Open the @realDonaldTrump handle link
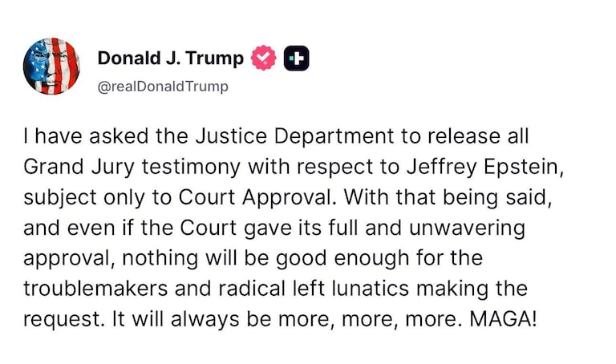Screen dimensions: 616x364 pos(163,86)
